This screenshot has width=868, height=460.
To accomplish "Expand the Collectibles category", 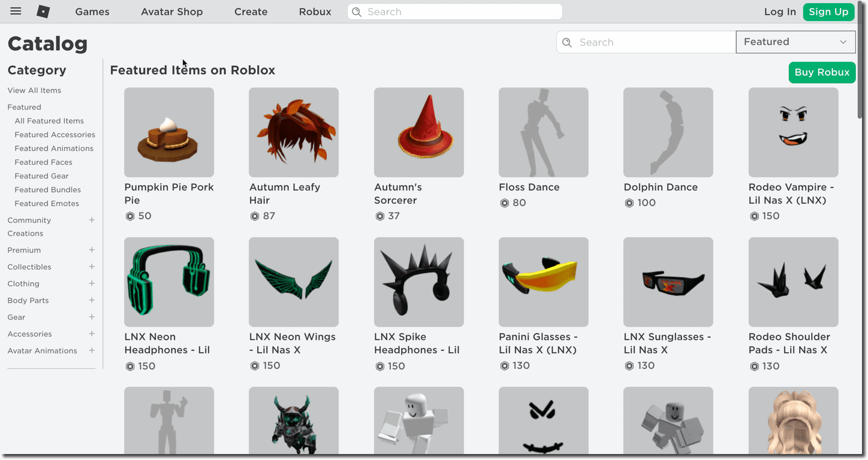I will point(92,267).
